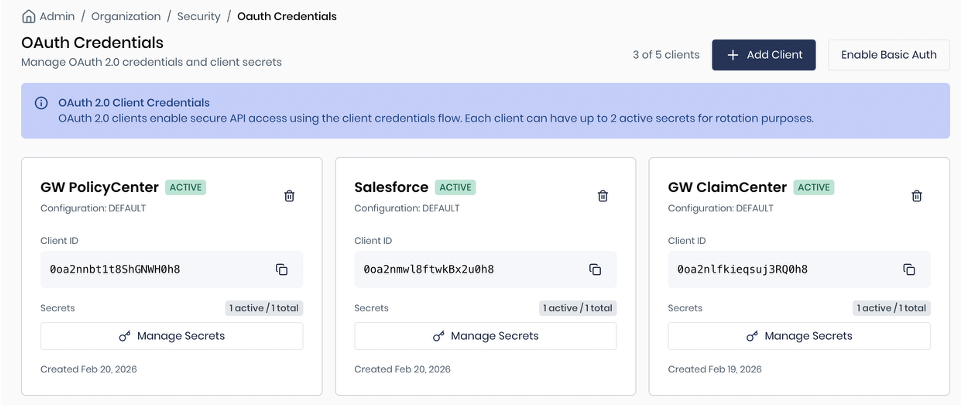Open Manage Secrets for GW ClaimCenter
This screenshot has height=406, width=962.
(x=799, y=336)
